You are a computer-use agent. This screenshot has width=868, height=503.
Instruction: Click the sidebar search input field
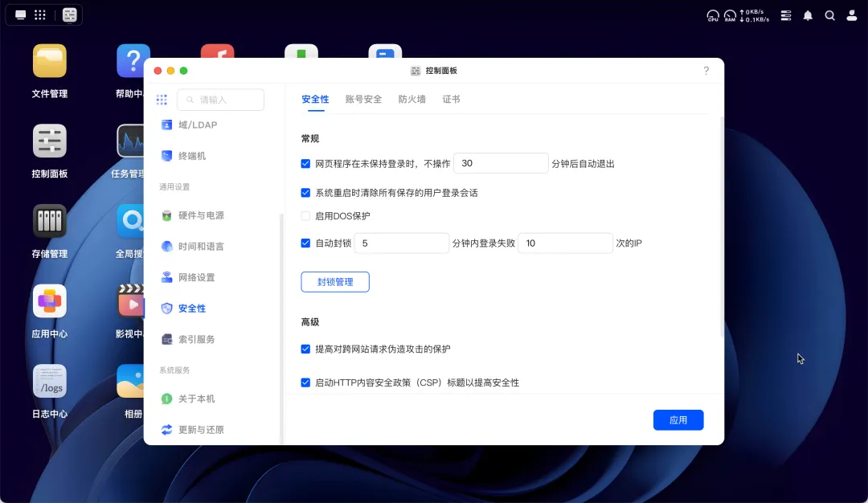[x=221, y=100]
